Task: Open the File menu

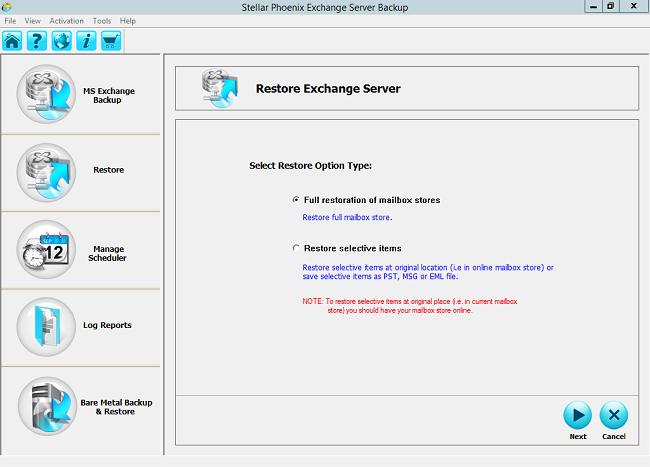Action: [x=10, y=21]
